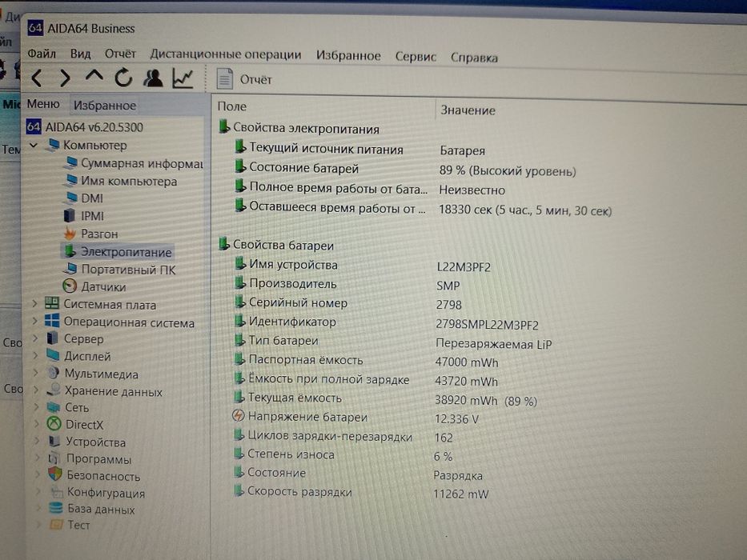The height and width of the screenshot is (560, 747).
Task: Select the Циклов зарядки-перезарядки row
Action: click(323, 436)
